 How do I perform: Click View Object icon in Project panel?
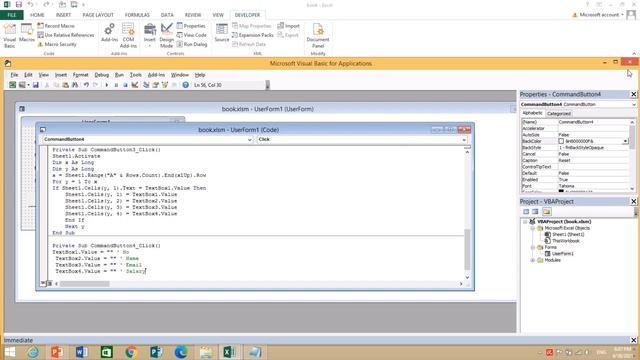pyautogui.click(x=535, y=211)
